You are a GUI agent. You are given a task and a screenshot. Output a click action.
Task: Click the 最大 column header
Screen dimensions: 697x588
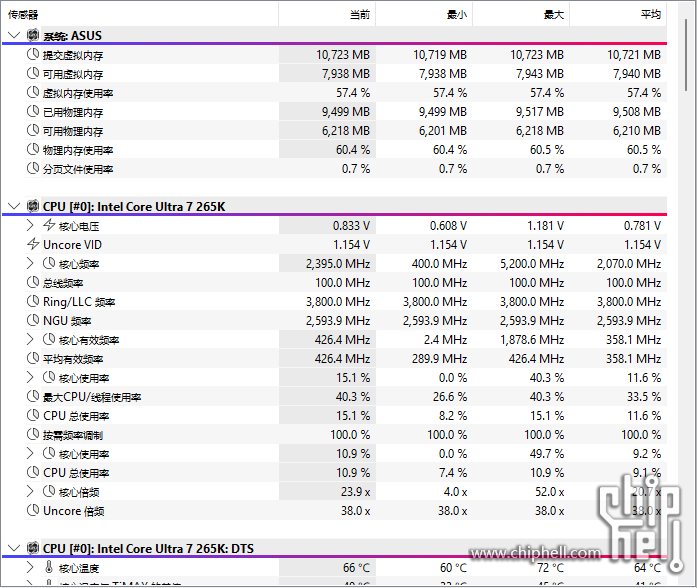point(521,15)
